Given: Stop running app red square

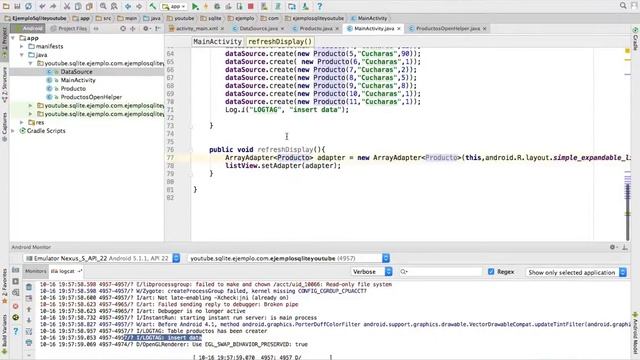Looking at the screenshot, I should 251,6.
